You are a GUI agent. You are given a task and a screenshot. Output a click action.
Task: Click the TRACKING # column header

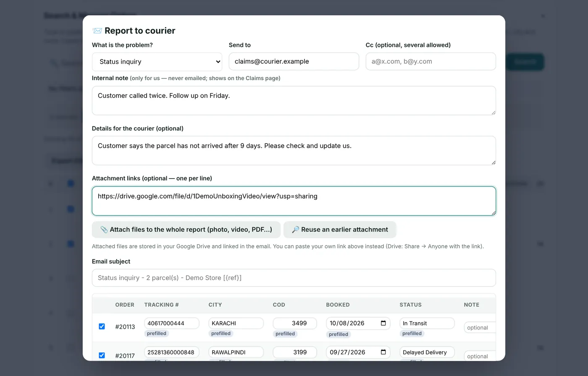tap(161, 305)
